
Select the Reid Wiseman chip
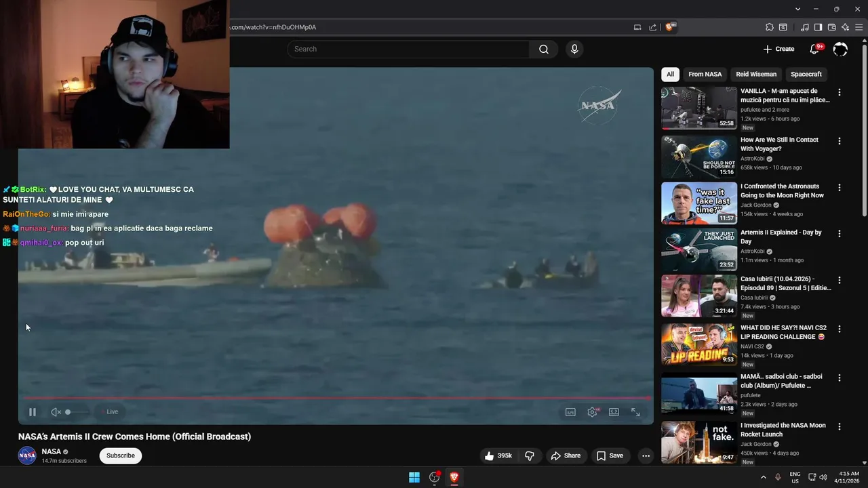756,75
